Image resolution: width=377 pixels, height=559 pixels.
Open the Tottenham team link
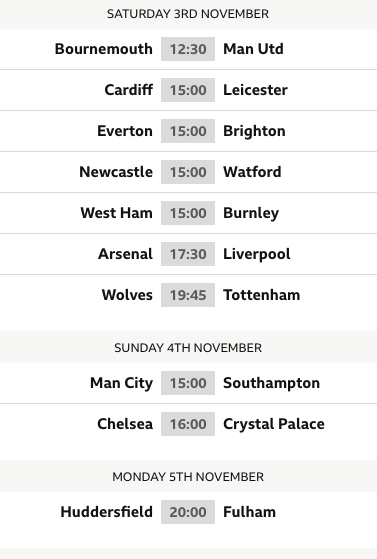click(261, 295)
